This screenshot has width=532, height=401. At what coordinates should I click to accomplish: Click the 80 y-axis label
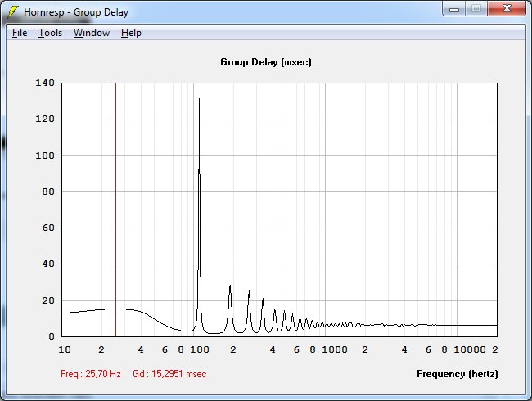click(x=48, y=191)
